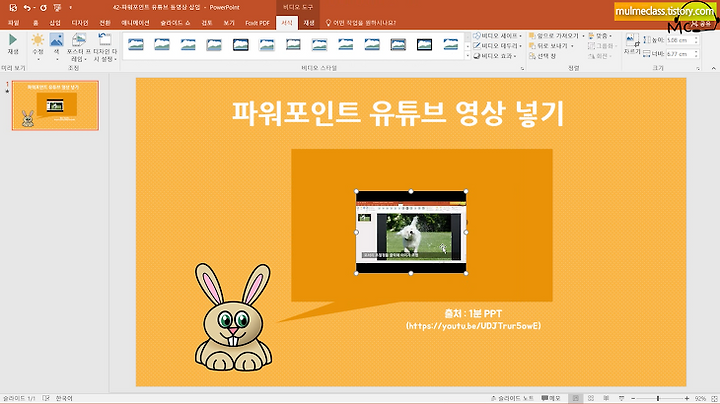Open the 색 (Color) dropdown

pyautogui.click(x=56, y=46)
